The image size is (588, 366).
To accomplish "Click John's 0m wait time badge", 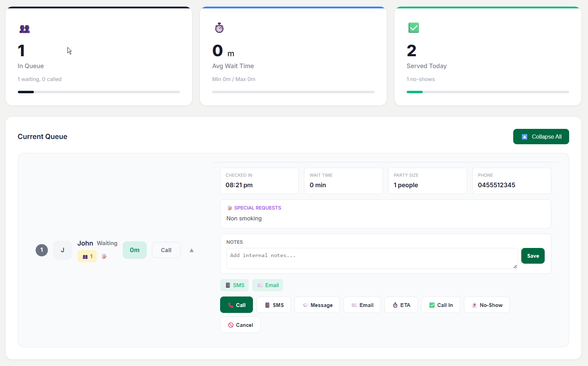I will point(135,250).
